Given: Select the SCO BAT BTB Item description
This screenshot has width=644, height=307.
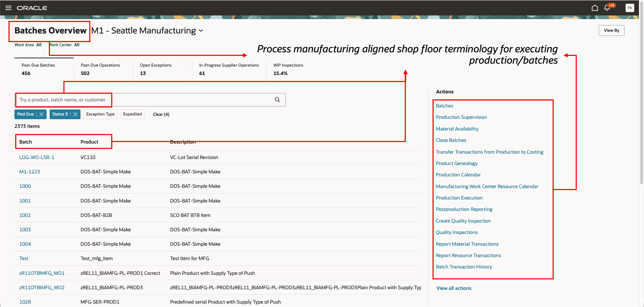Looking at the screenshot, I should (190, 215).
